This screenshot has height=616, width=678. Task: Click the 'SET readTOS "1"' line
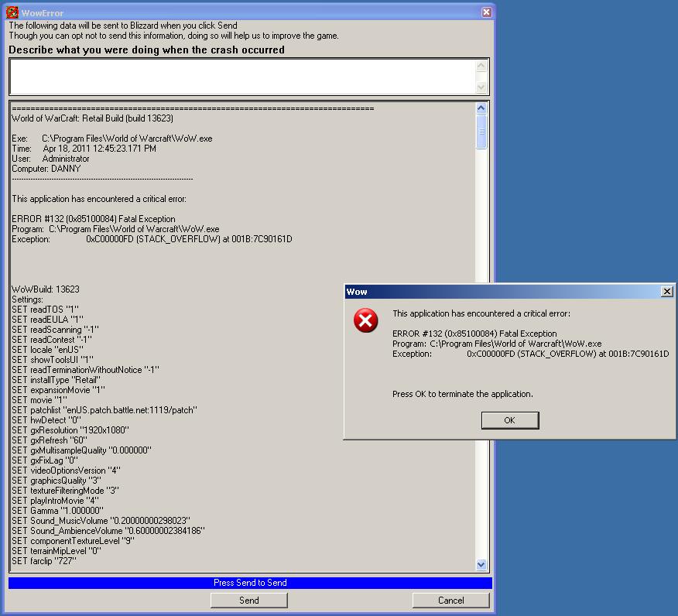tap(46, 310)
